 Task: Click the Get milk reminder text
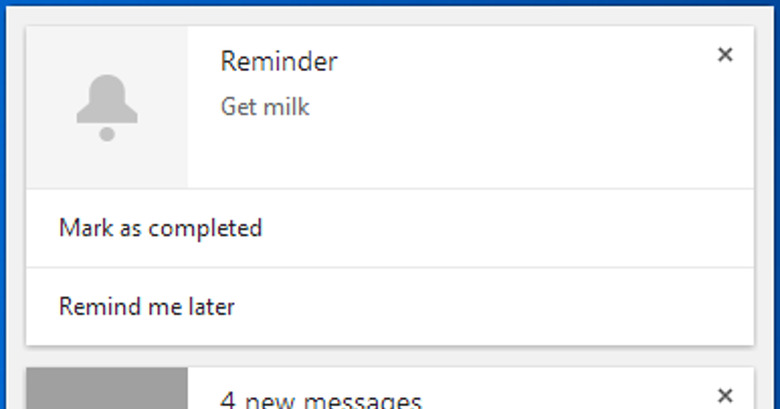point(265,107)
